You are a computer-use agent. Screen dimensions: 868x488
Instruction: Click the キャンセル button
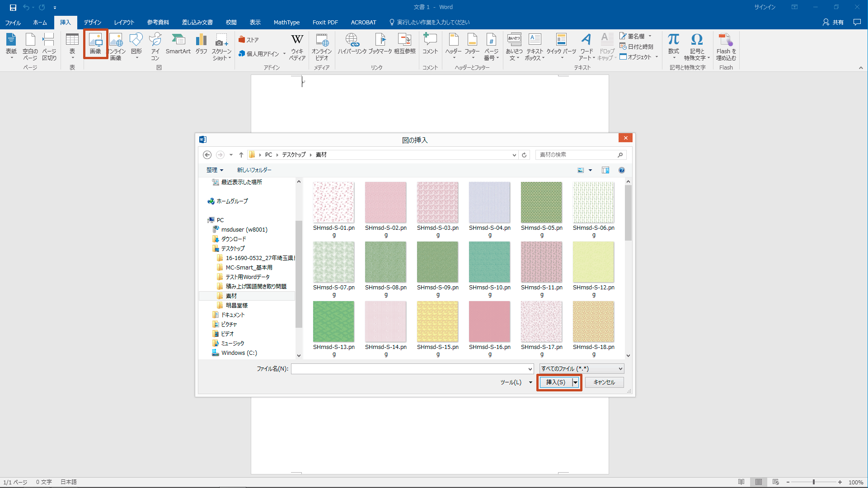click(604, 382)
